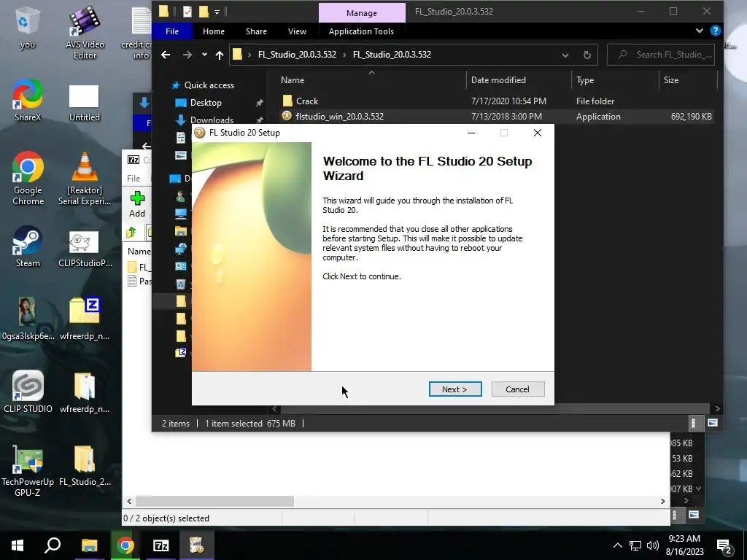Refresh the Explorer folder view

click(x=587, y=55)
